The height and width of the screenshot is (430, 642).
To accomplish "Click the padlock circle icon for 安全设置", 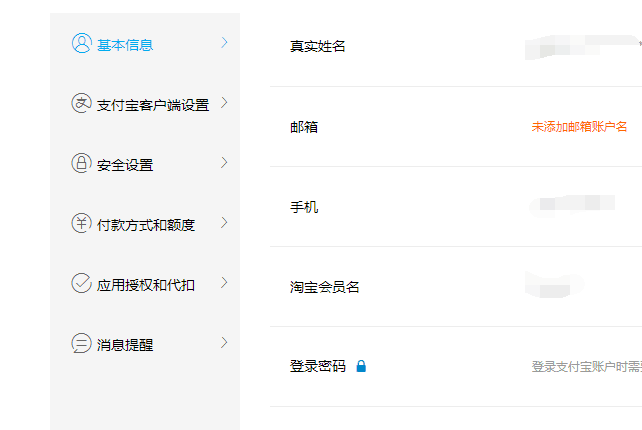I will click(81, 163).
